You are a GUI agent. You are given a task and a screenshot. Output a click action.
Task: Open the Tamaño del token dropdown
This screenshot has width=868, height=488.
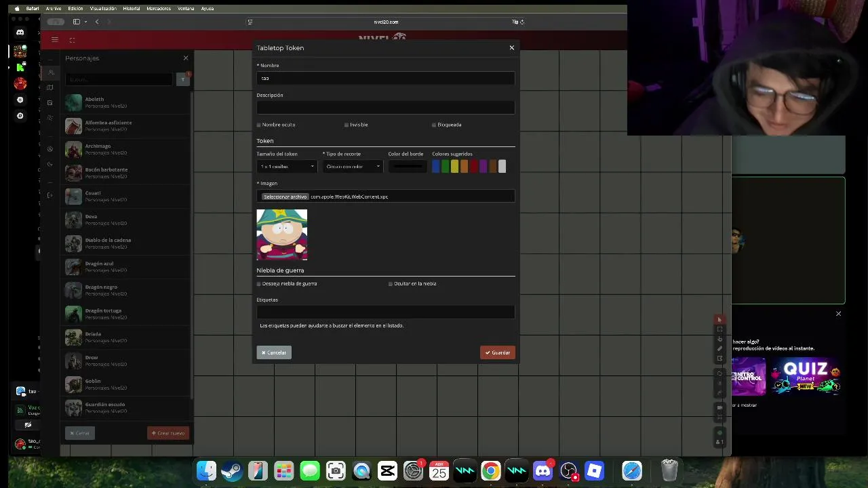287,166
